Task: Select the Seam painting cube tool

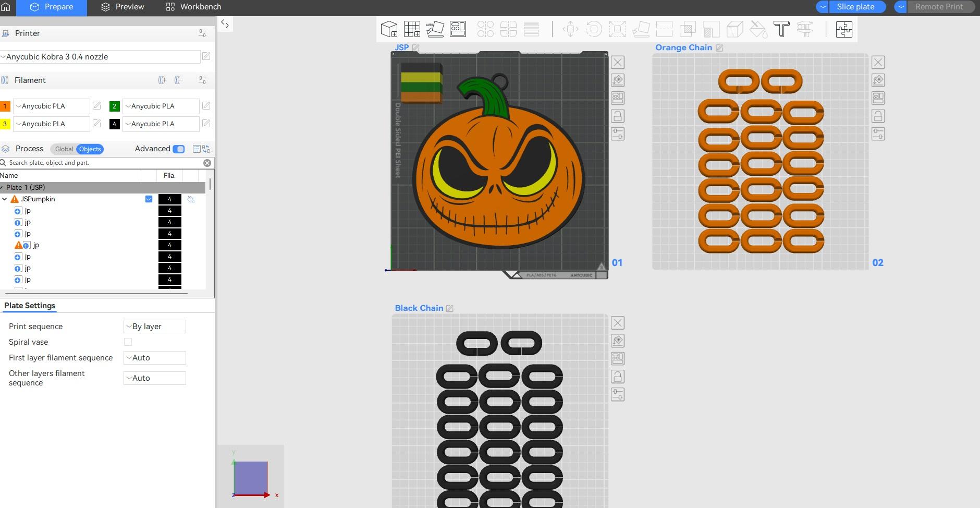Action: pyautogui.click(x=734, y=29)
